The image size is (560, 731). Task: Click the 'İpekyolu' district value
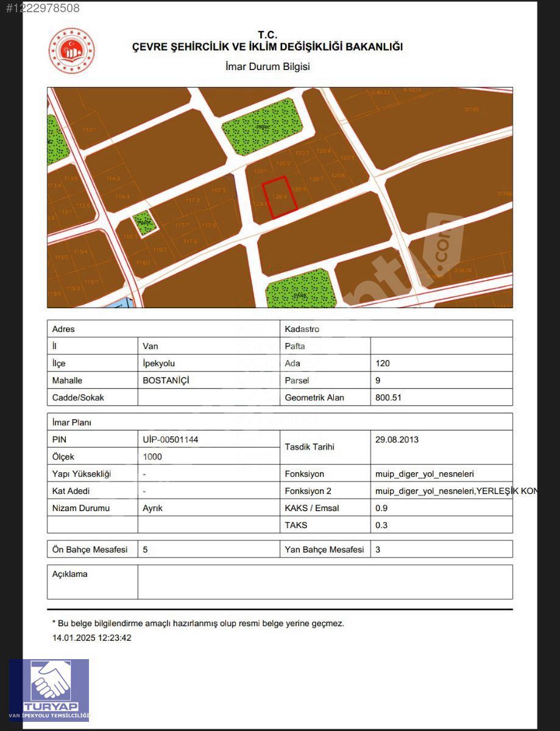pos(158,363)
